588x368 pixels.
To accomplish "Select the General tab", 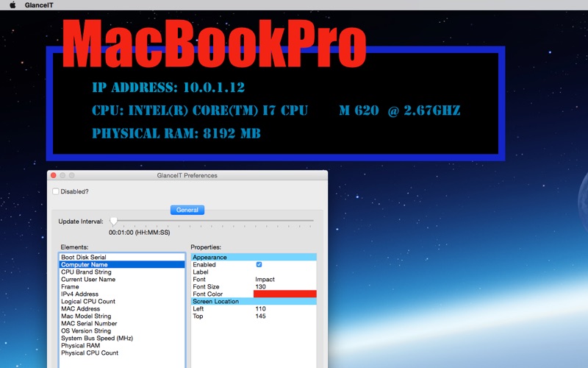I will [x=187, y=210].
